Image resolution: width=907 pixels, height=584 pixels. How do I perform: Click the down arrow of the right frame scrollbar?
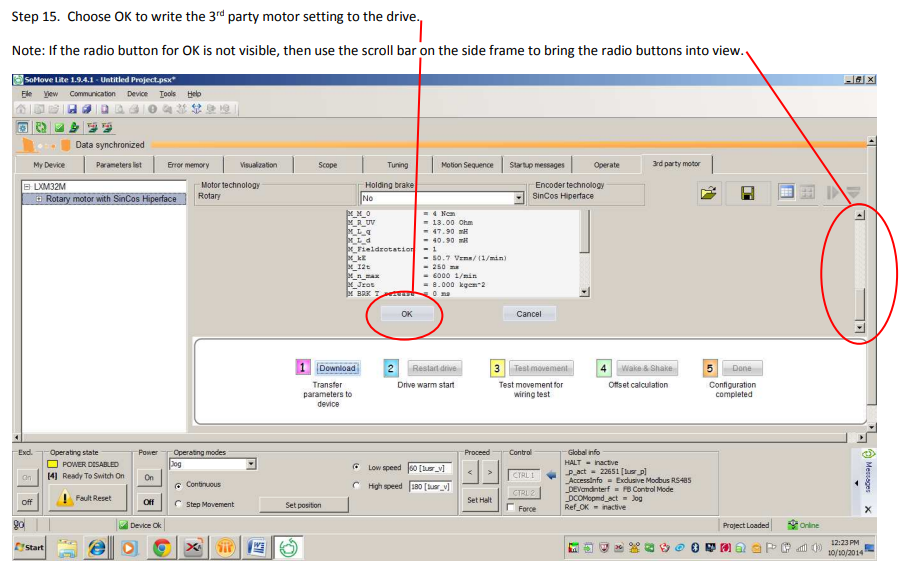click(859, 327)
